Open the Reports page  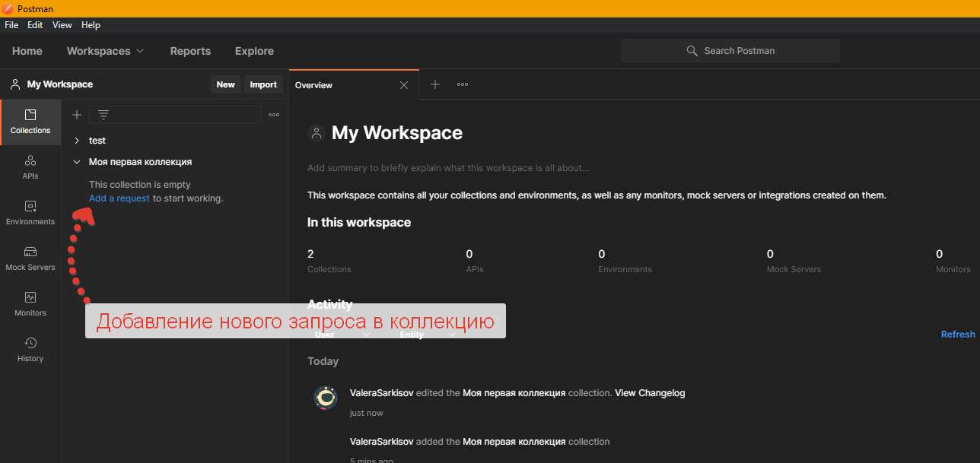pos(190,51)
